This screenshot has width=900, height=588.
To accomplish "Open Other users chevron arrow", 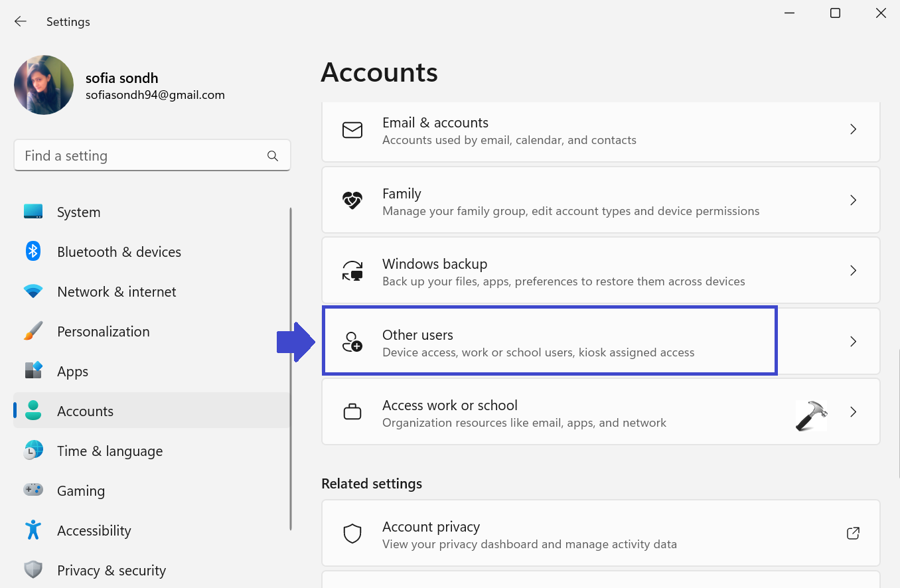I will [x=854, y=342].
